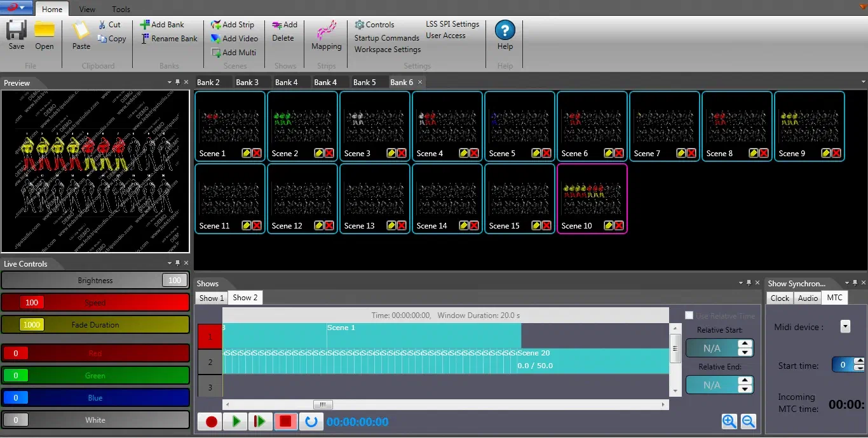Open the Help question mark icon

[x=505, y=30]
